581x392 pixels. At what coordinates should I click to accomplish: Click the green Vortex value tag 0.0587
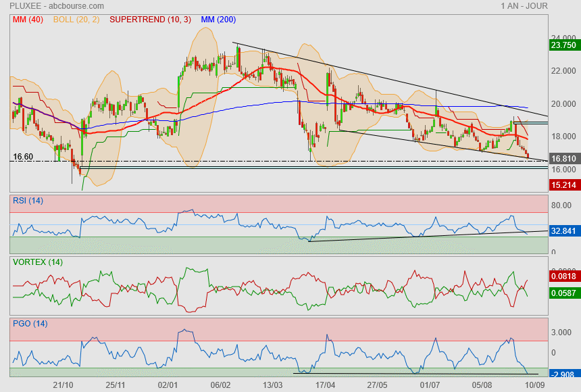(x=563, y=293)
